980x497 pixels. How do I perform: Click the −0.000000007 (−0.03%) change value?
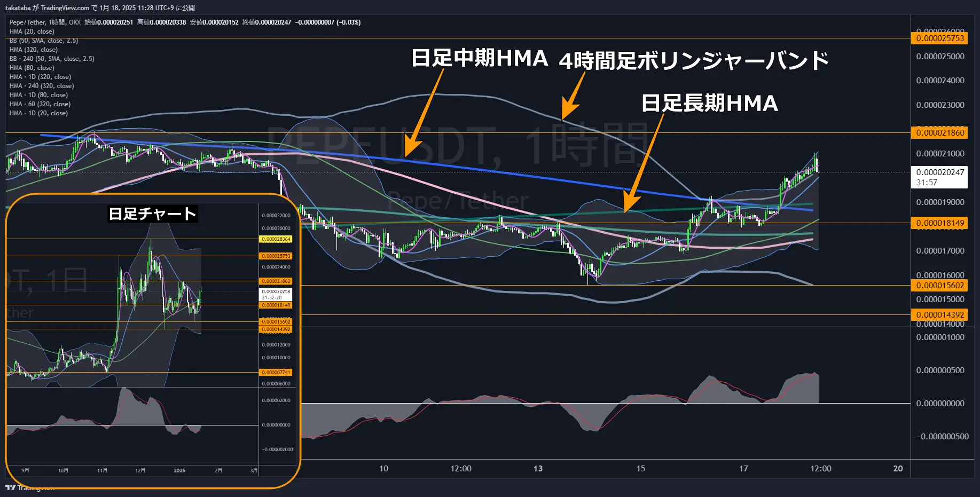tap(328, 22)
